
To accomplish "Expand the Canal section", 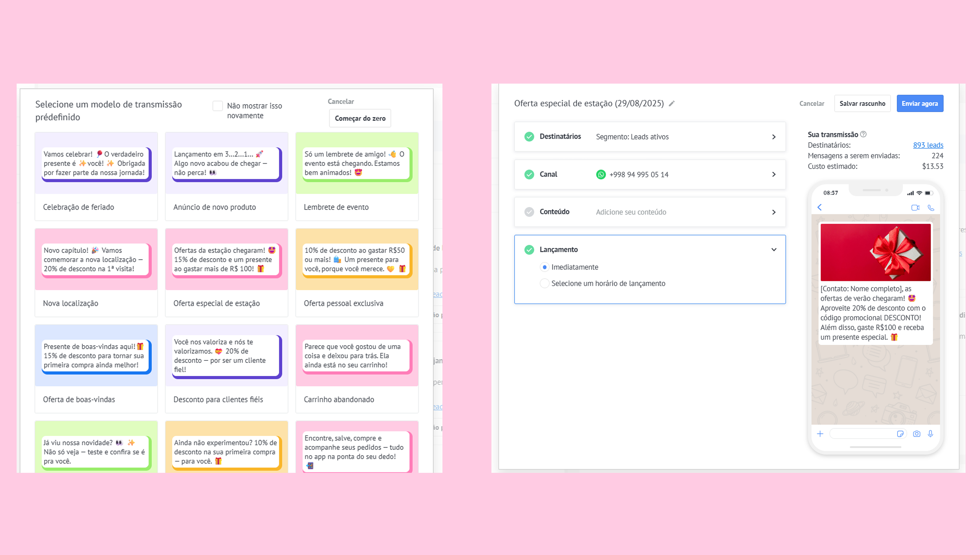I will click(x=774, y=174).
